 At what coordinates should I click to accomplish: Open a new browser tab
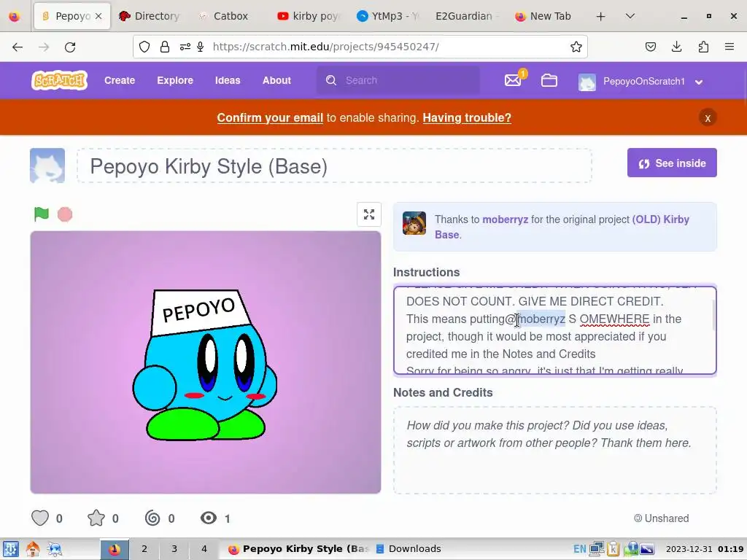(x=601, y=16)
